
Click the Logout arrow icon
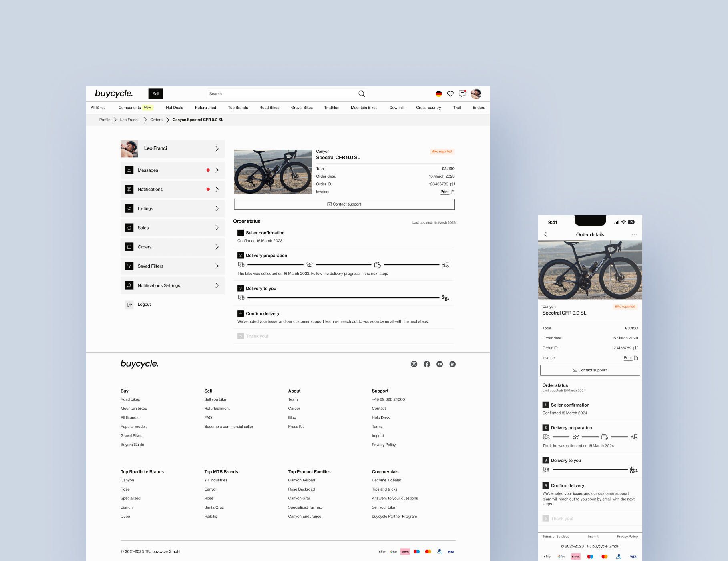coord(129,305)
